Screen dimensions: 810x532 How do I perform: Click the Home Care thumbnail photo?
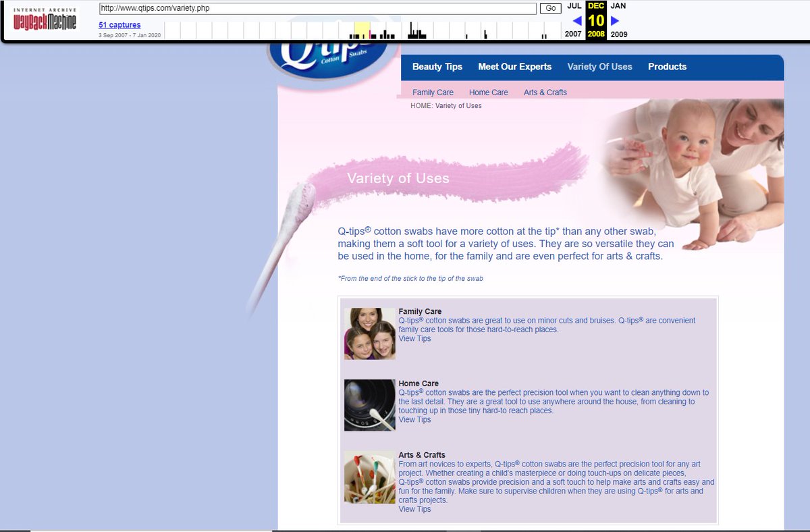(370, 405)
